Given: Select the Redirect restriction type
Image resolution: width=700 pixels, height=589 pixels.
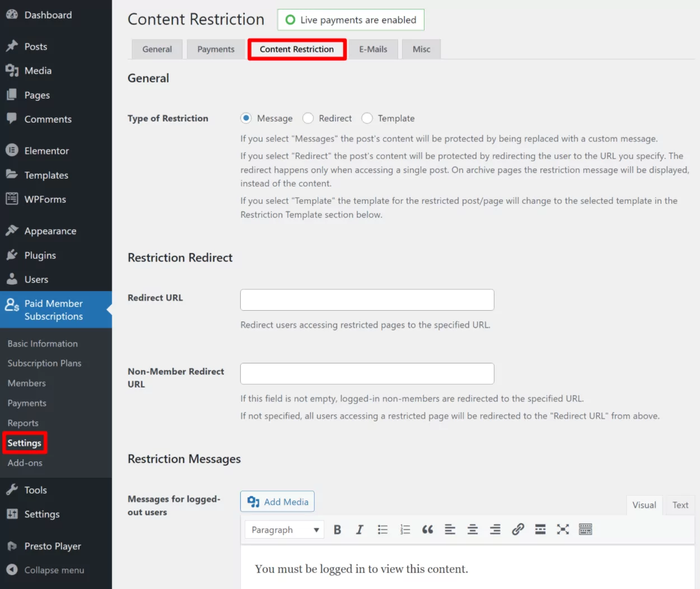Looking at the screenshot, I should click(x=308, y=118).
